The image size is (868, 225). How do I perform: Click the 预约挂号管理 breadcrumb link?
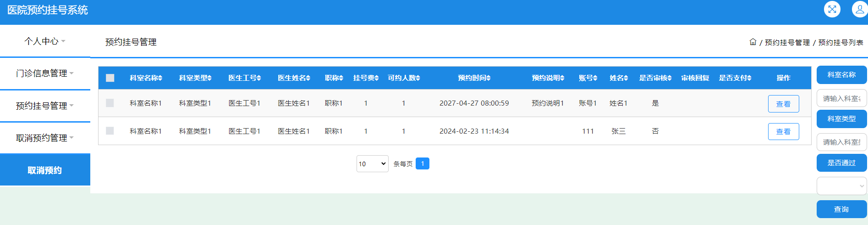pos(787,42)
